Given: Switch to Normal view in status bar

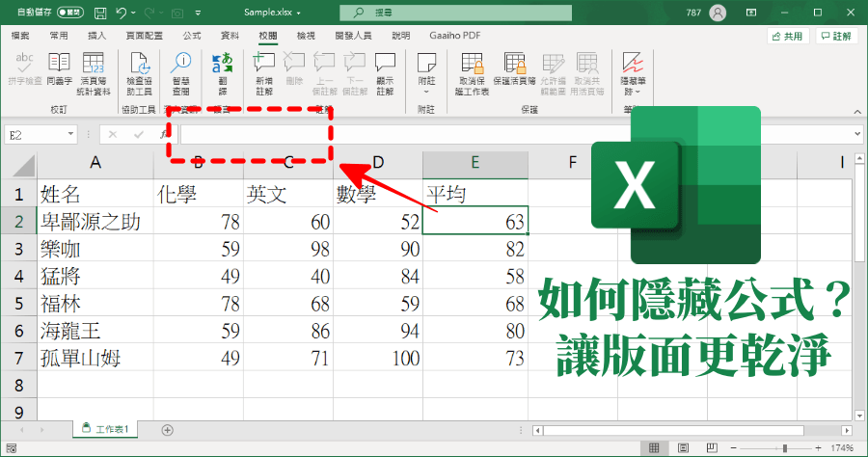Looking at the screenshot, I should [654, 447].
